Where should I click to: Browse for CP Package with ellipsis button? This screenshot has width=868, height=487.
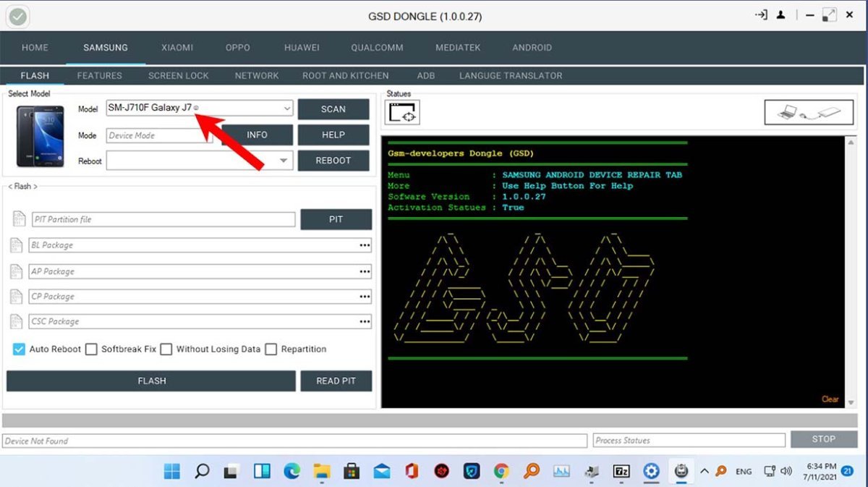coord(365,296)
